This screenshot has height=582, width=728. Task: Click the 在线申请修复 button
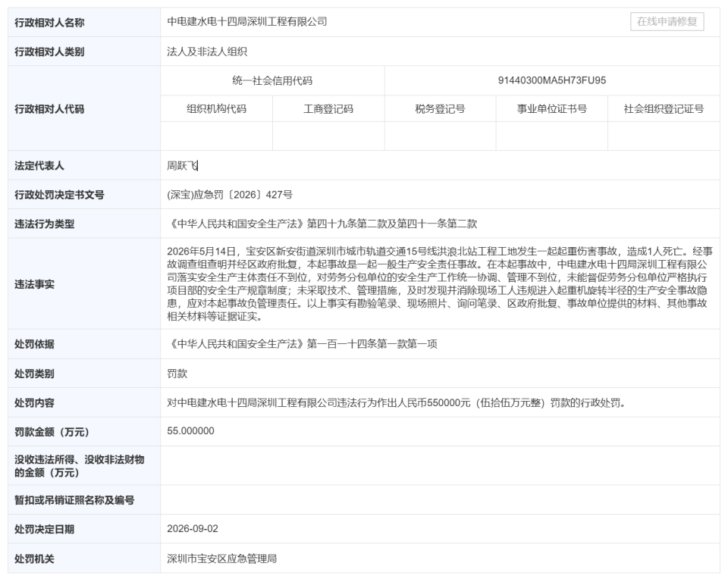(x=667, y=22)
